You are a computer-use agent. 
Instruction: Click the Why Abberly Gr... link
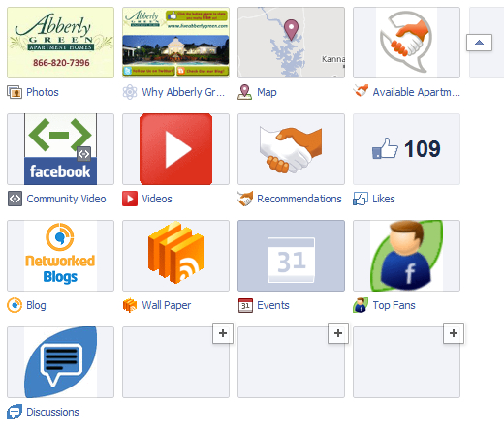[x=183, y=92]
